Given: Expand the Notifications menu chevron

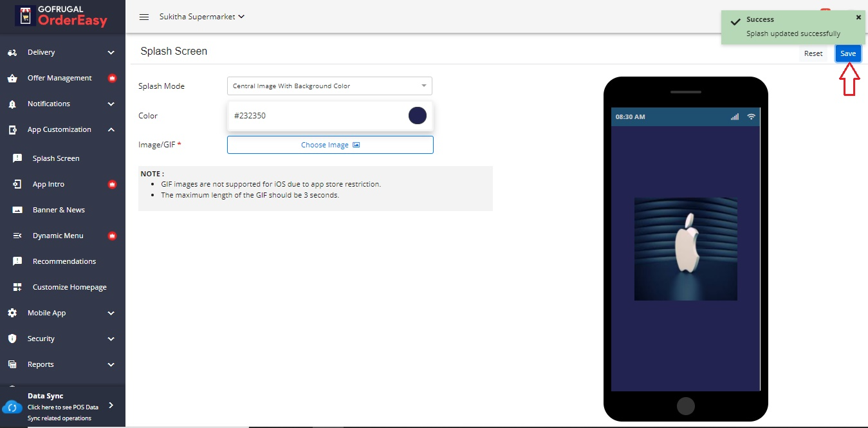Looking at the screenshot, I should (111, 104).
